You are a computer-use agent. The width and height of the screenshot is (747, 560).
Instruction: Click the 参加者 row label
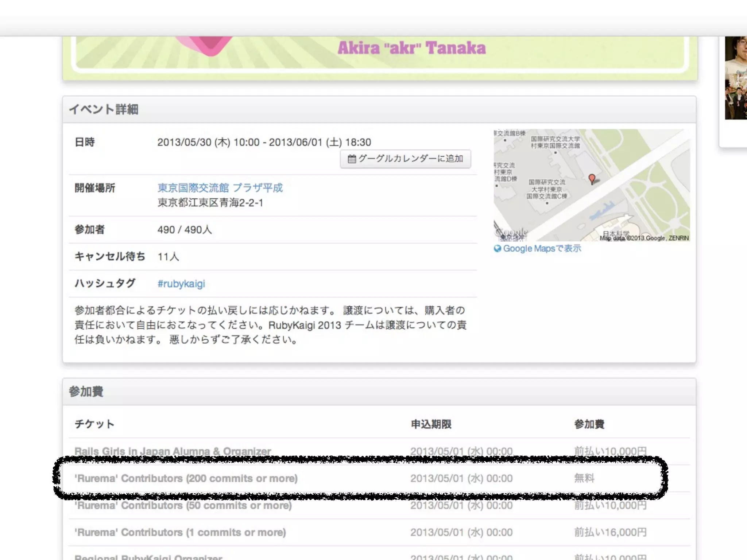coord(90,229)
